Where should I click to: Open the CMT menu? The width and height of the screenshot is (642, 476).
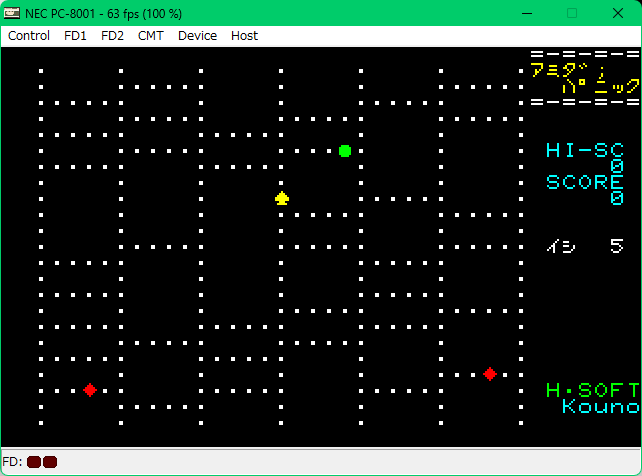pyautogui.click(x=151, y=36)
